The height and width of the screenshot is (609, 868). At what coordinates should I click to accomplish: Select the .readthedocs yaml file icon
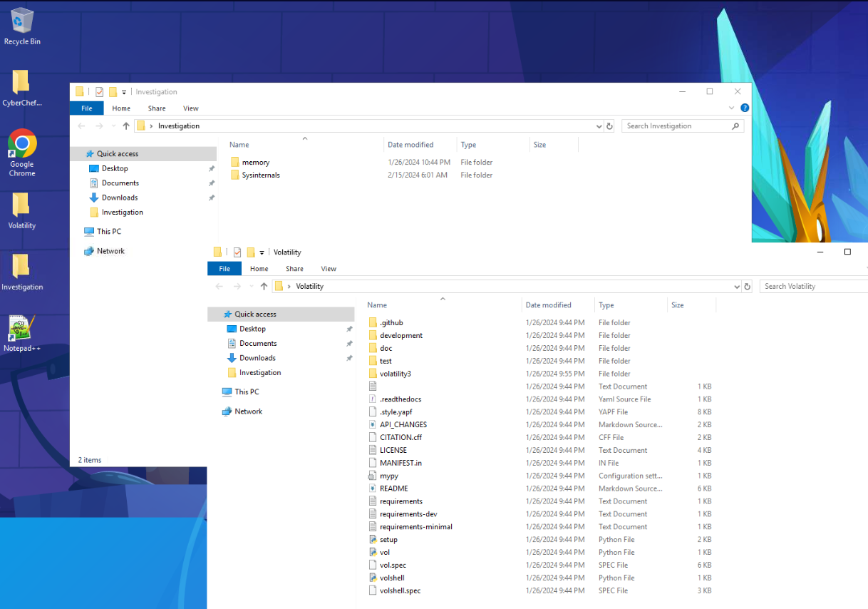pos(373,399)
